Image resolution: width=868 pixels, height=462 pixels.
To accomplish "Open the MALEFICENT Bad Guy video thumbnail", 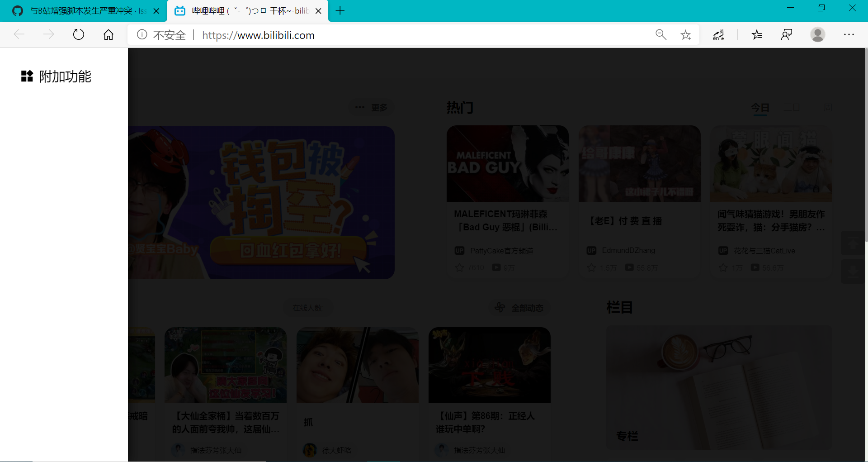I will click(x=508, y=163).
